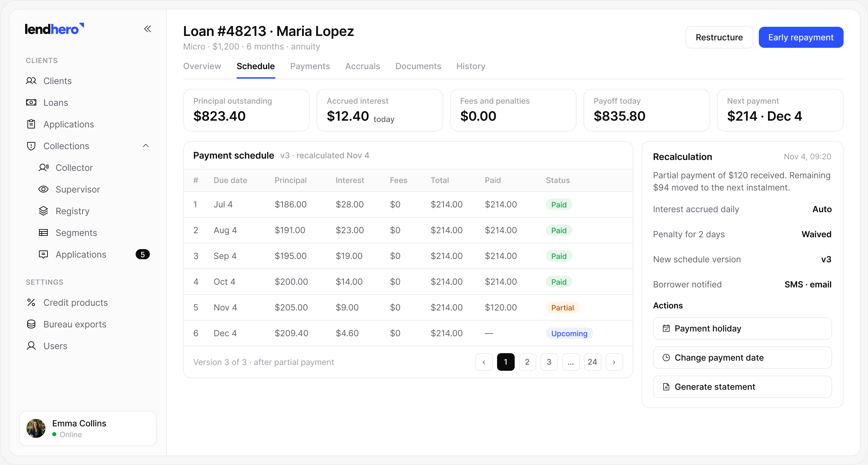Click the Collector person icon

tap(43, 168)
